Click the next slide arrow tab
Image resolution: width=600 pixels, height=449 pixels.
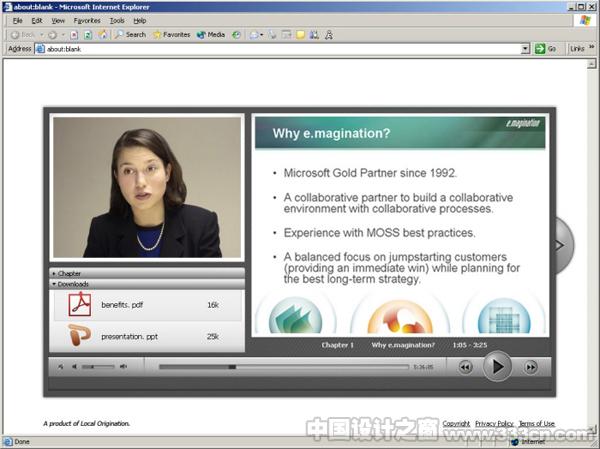tap(564, 245)
